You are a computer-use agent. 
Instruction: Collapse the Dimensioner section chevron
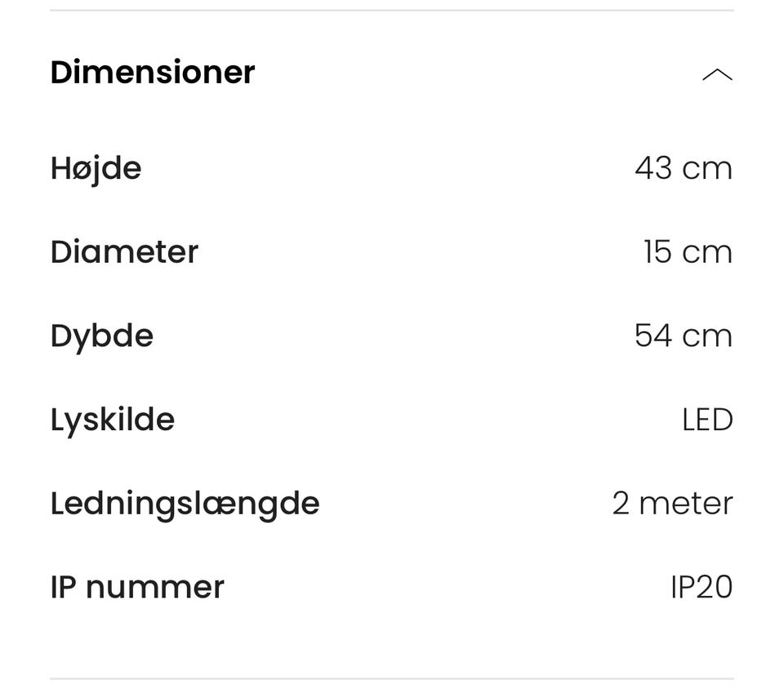(717, 75)
